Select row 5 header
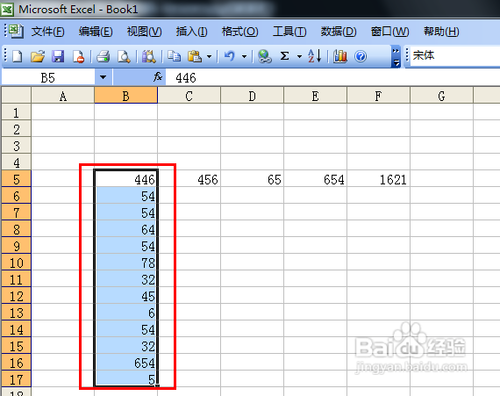The width and height of the screenshot is (500, 396). (x=16, y=179)
